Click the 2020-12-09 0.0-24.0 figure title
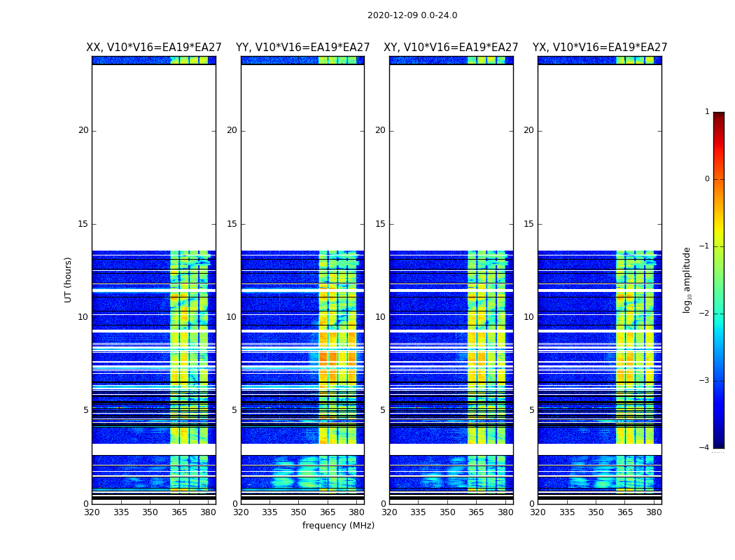This screenshot has width=735, height=560. point(412,15)
